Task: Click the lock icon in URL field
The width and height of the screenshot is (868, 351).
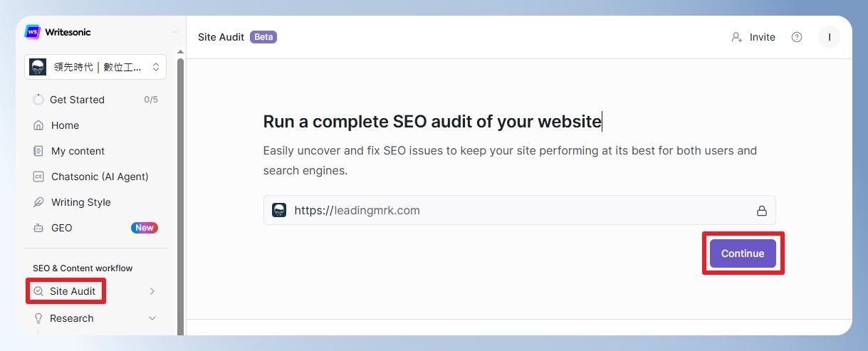Action: 761,211
